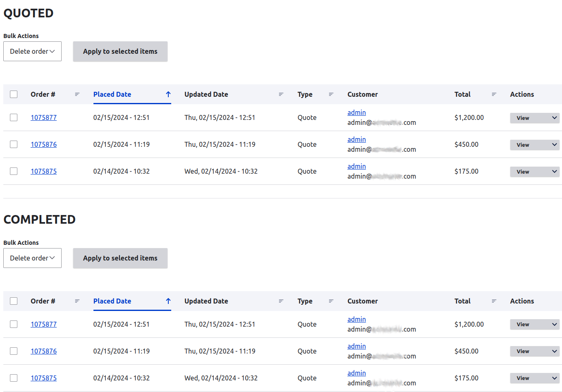Click sort icon beside Order # in Completed table
The image size is (562, 392).
(x=77, y=301)
